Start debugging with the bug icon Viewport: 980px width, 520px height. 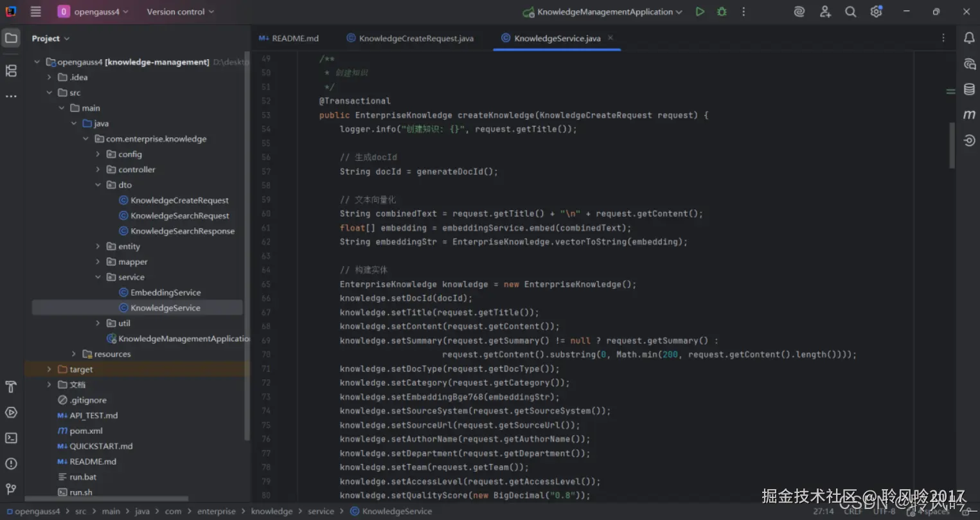722,12
